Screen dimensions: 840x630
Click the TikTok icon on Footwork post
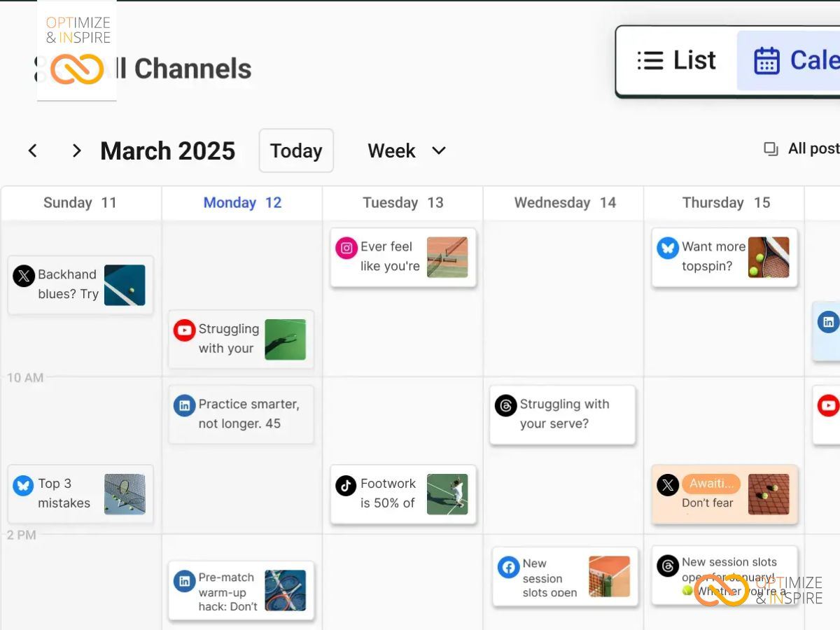(x=346, y=485)
